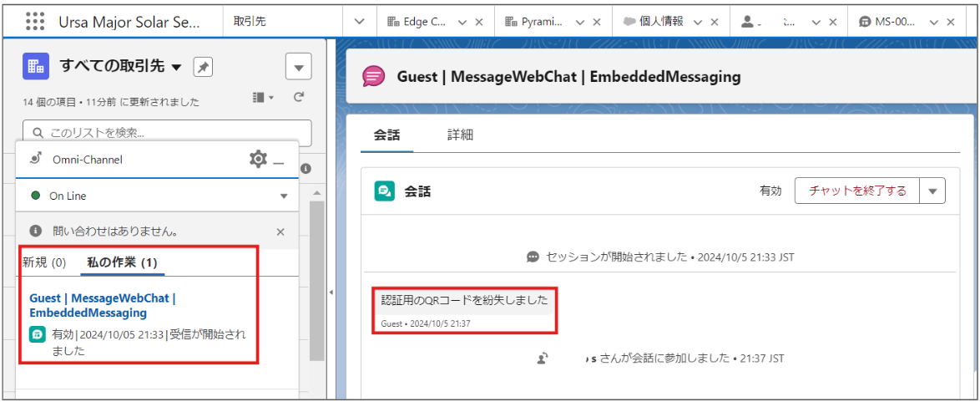Click the Omni-Channel panel vertical scrollbar
Viewport: 980px width, 402px height.
(x=317, y=281)
